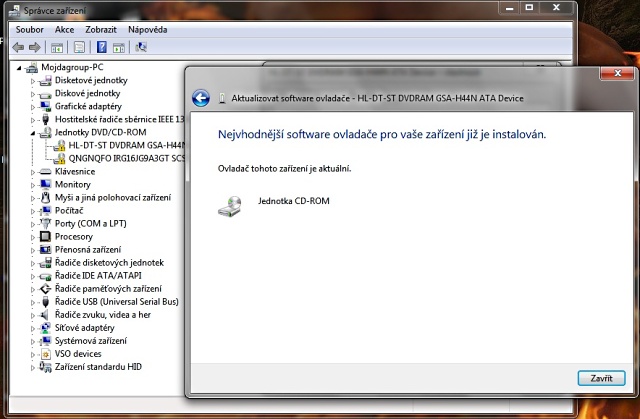Click the Systémová zařízení icon
Screen dimensions: 640x419
tap(45, 341)
